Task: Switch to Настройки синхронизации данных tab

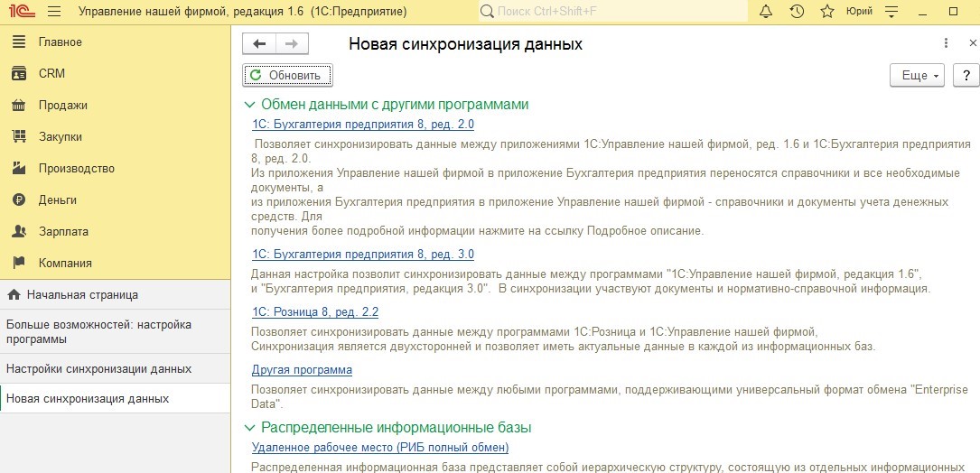Action: pyautogui.click(x=98, y=369)
